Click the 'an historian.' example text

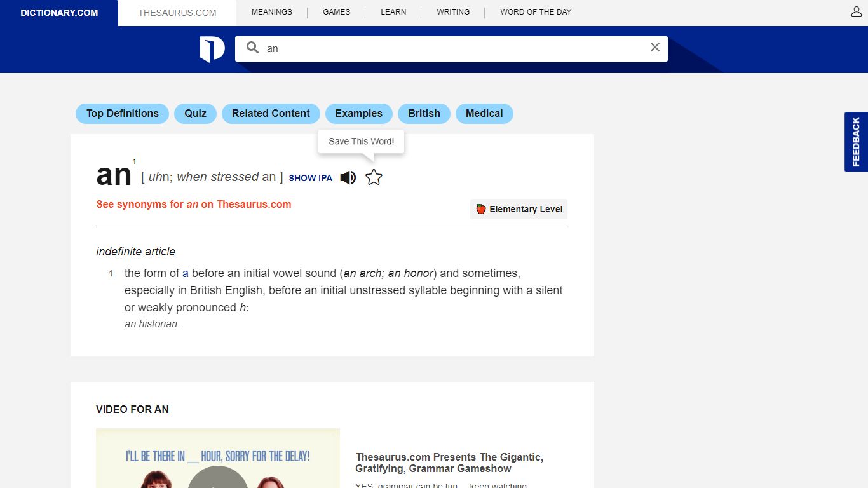[152, 324]
